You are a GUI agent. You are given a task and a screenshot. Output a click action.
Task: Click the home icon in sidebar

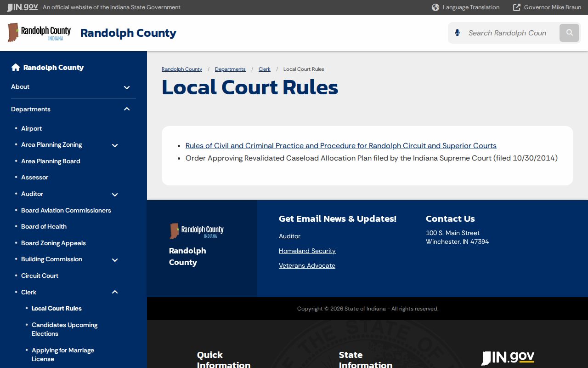(16, 67)
